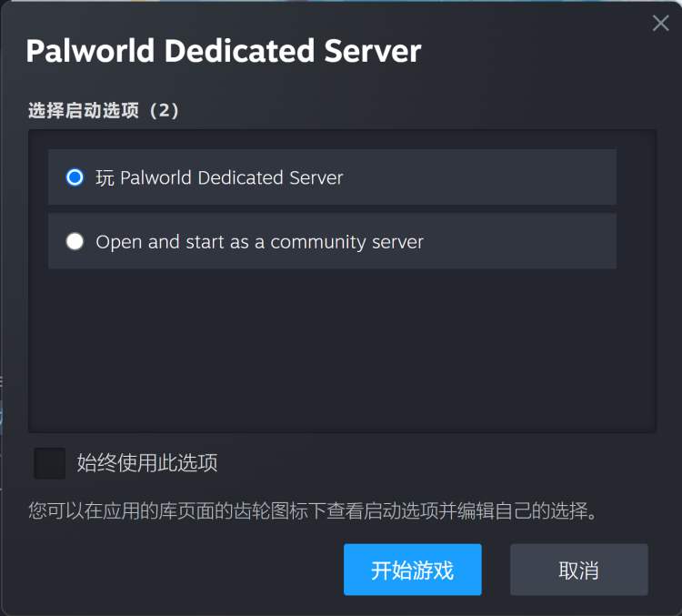Click the 玩 character before Palworld option
682x616 pixels.
pyautogui.click(x=105, y=178)
